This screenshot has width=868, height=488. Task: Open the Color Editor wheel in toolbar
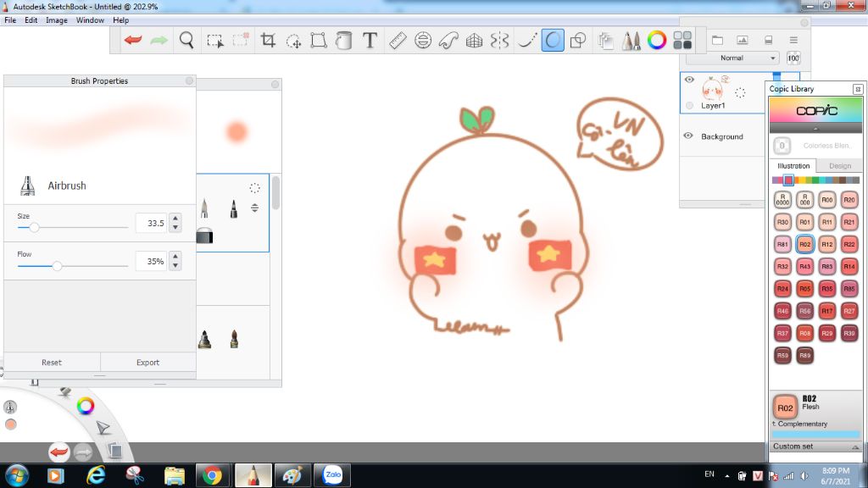tap(657, 40)
